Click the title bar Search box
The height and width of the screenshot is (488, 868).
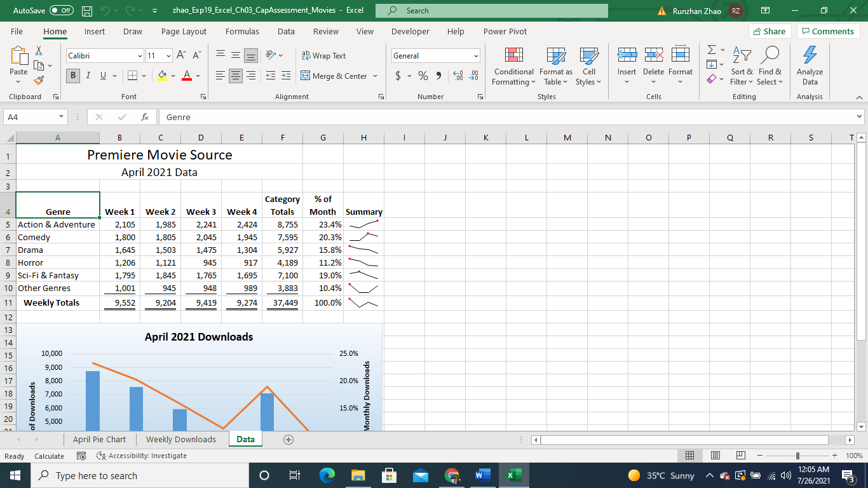tap(492, 11)
